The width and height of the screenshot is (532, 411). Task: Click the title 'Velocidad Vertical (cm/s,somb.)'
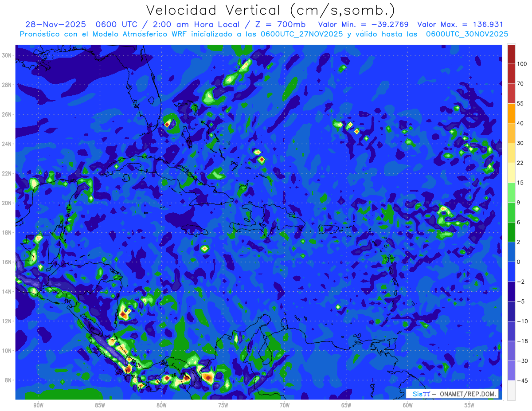271,10
